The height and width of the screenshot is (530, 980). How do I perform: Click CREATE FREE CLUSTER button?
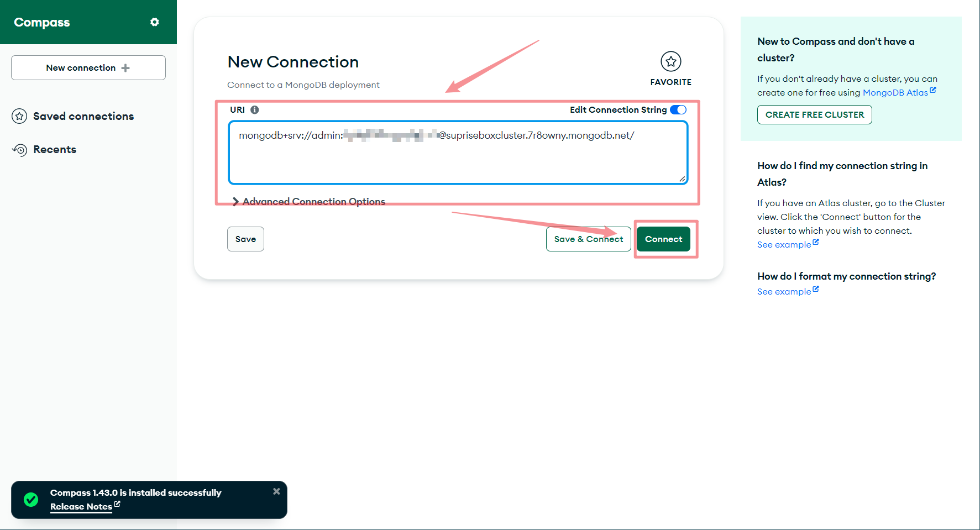(815, 114)
